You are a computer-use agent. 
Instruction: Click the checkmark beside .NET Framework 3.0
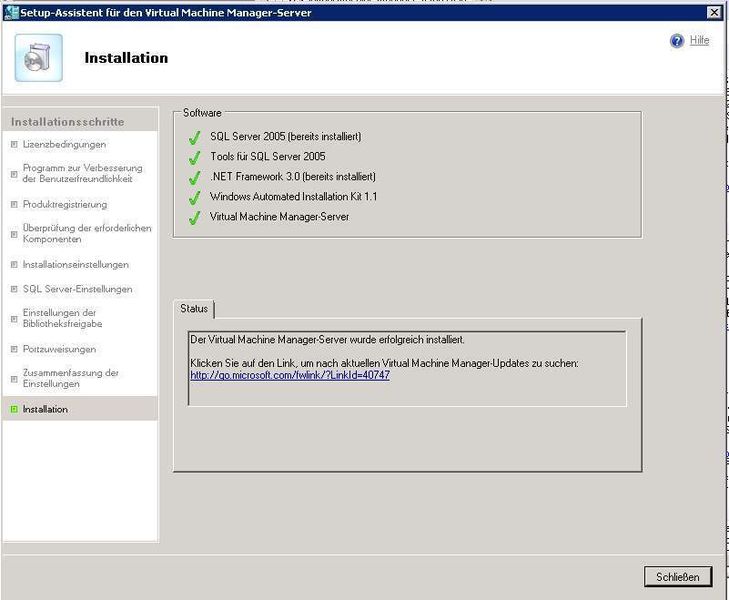(194, 177)
